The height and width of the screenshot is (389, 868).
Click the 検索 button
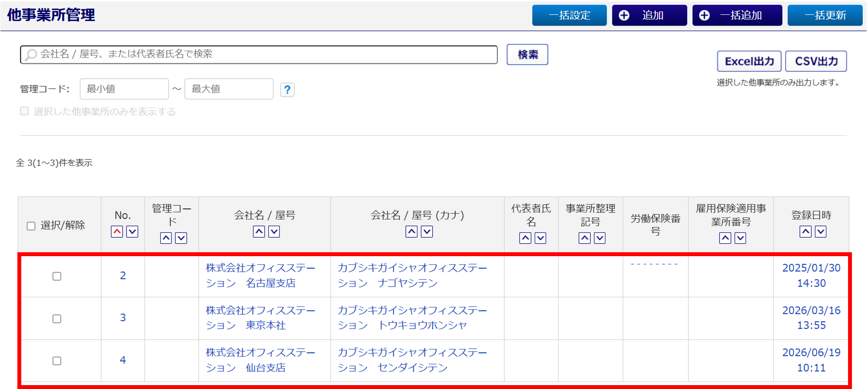(527, 55)
